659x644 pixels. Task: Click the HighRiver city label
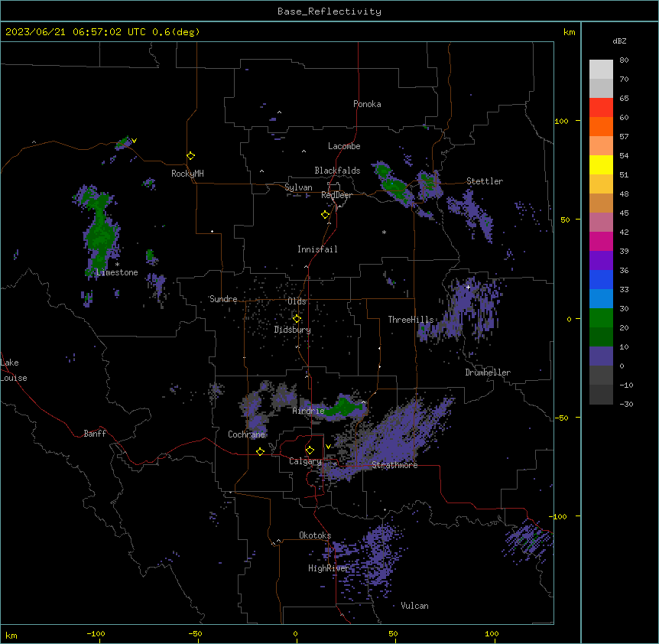coord(329,568)
